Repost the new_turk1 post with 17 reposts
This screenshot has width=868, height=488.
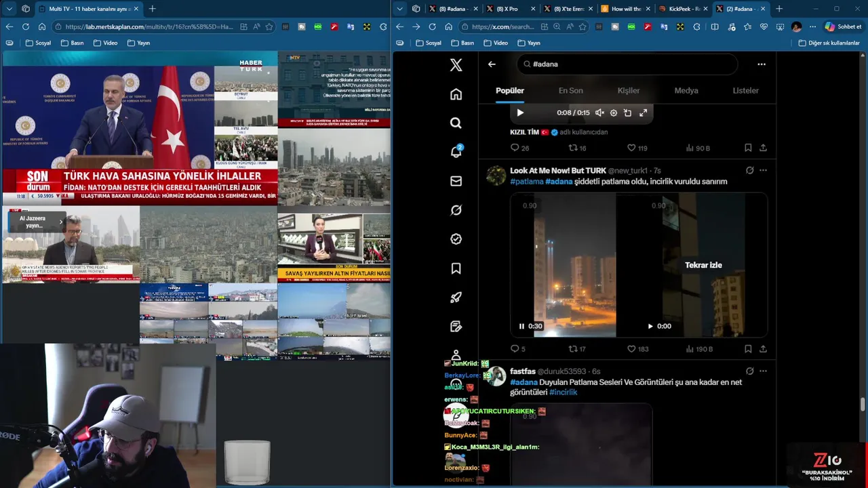(577, 349)
